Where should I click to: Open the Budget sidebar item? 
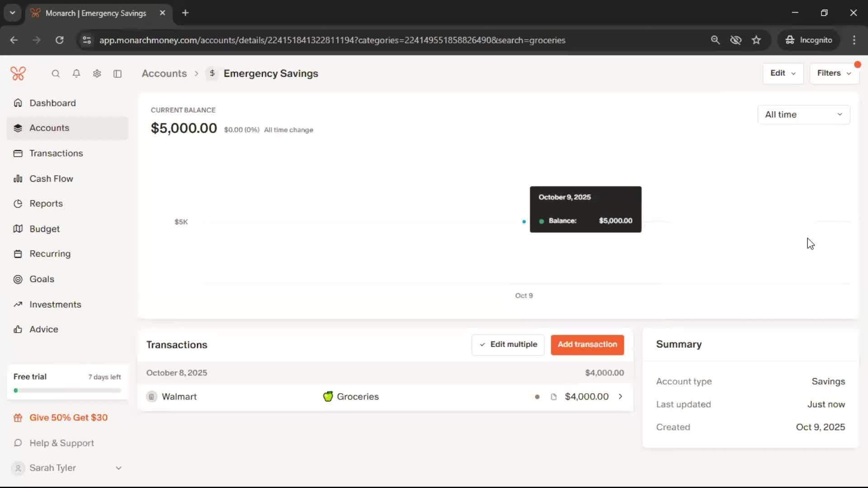tap(44, 229)
